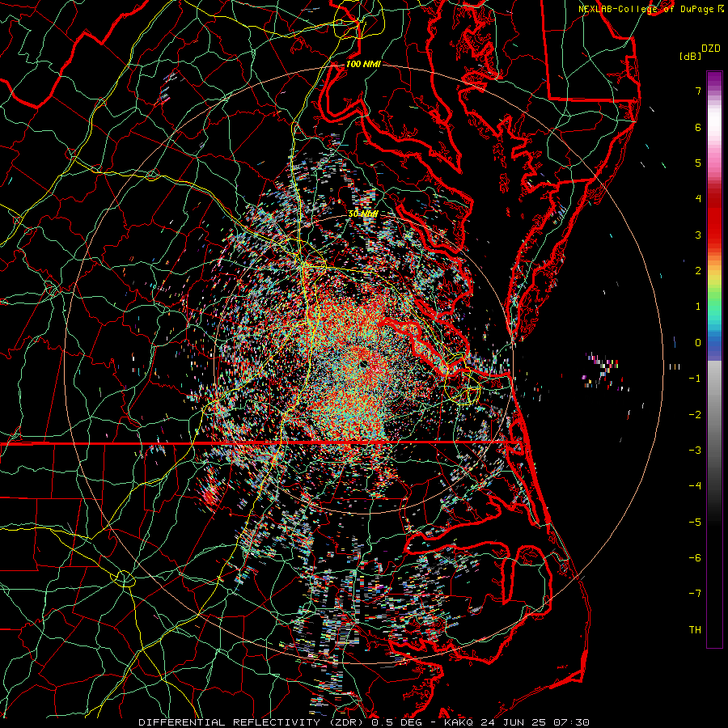Click the 7 value on color scale
This screenshot has width=728, height=728.
tap(698, 91)
